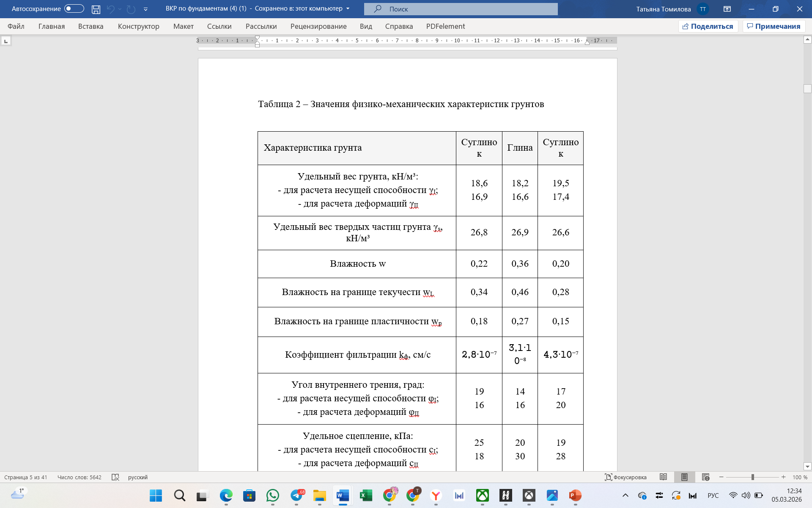Open Yandex Browser from the taskbar
This screenshot has width=812, height=508.
point(436,495)
